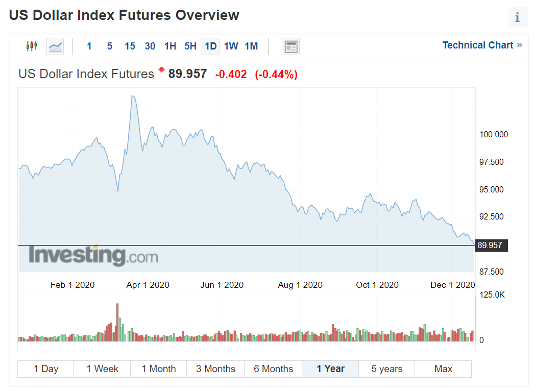Screen dimensions: 534x392
Task: Choose the 30 minute interval
Action: 150,46
